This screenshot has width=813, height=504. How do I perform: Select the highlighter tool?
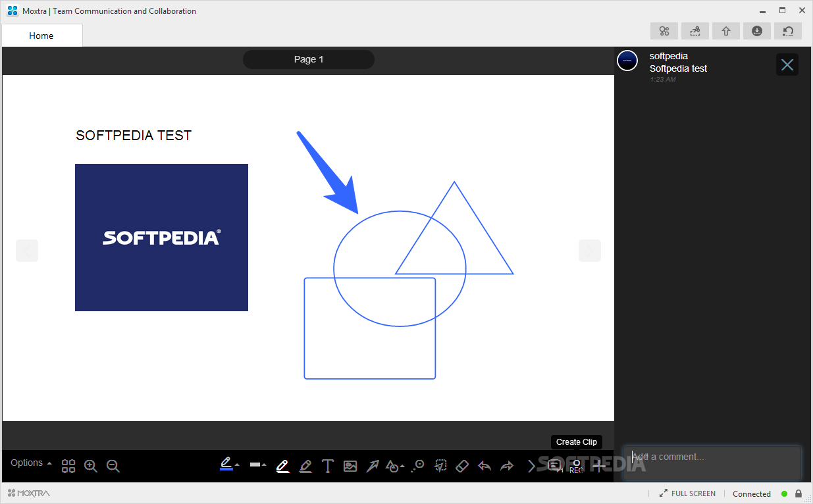pyautogui.click(x=305, y=466)
